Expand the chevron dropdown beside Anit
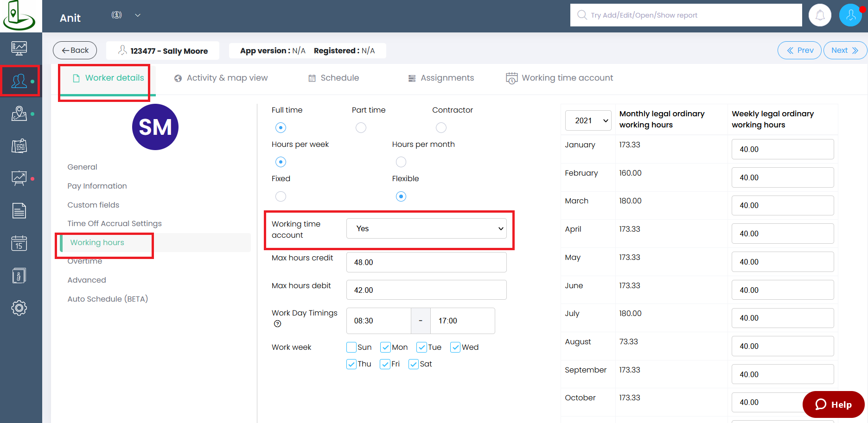The image size is (868, 423). point(138,15)
